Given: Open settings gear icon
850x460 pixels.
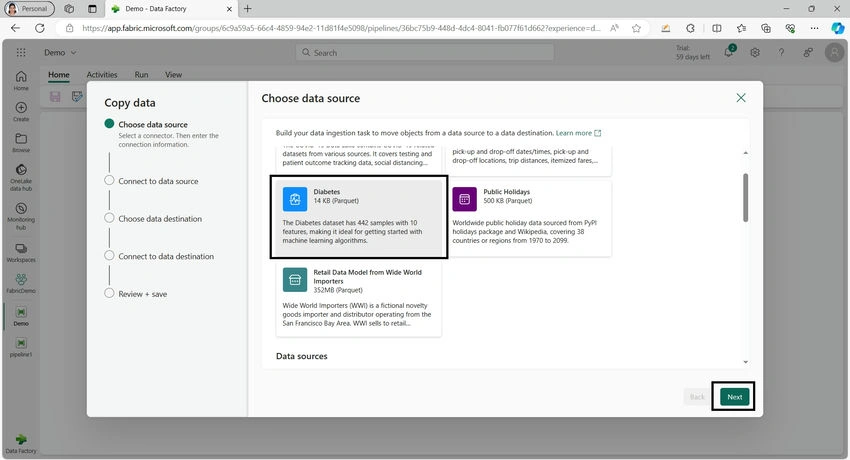Looking at the screenshot, I should [x=755, y=53].
